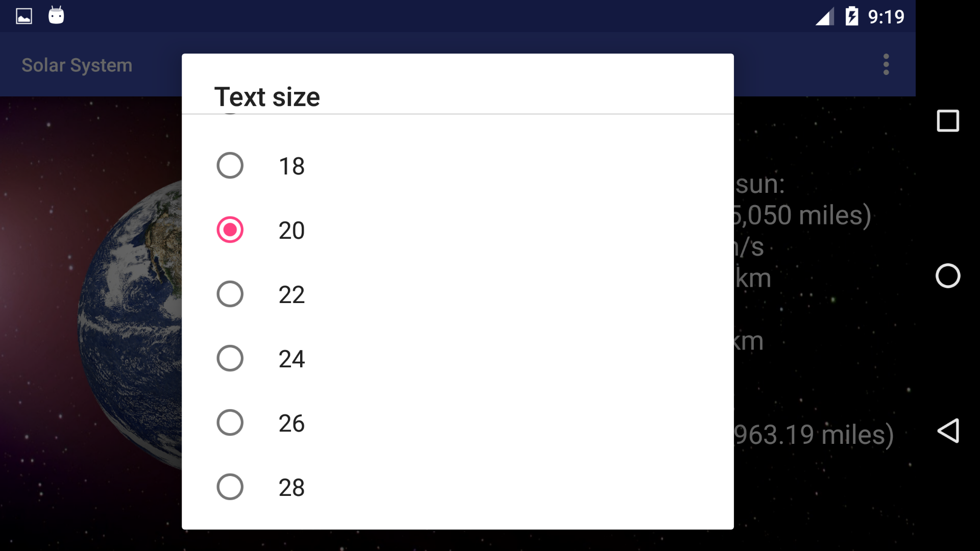Screen dimensions: 980x551
Task: Tap the Android debug notification icon
Action: (x=56, y=16)
